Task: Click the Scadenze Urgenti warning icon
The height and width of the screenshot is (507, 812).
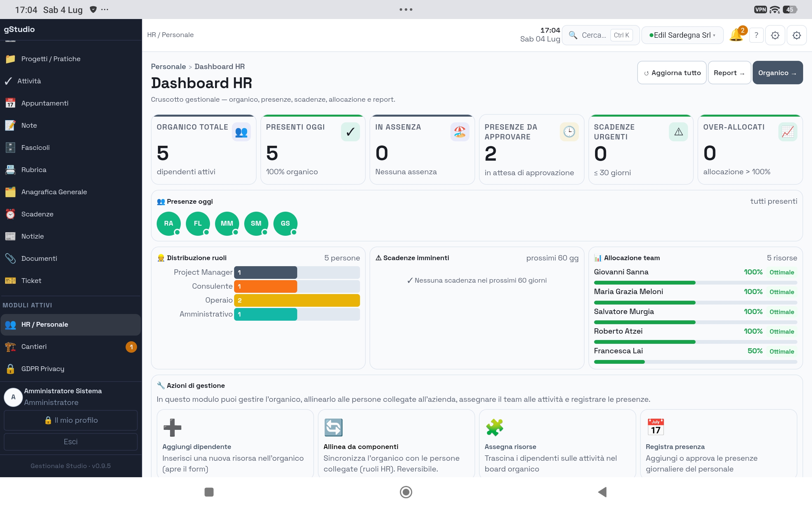Action: pyautogui.click(x=678, y=132)
